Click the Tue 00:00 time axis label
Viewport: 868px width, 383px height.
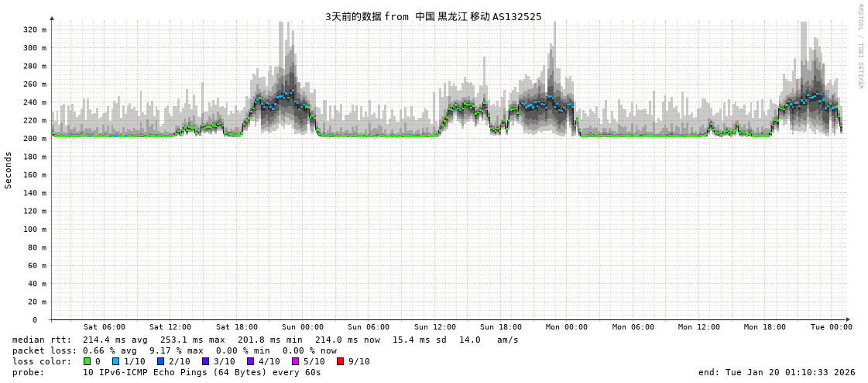coord(831,327)
